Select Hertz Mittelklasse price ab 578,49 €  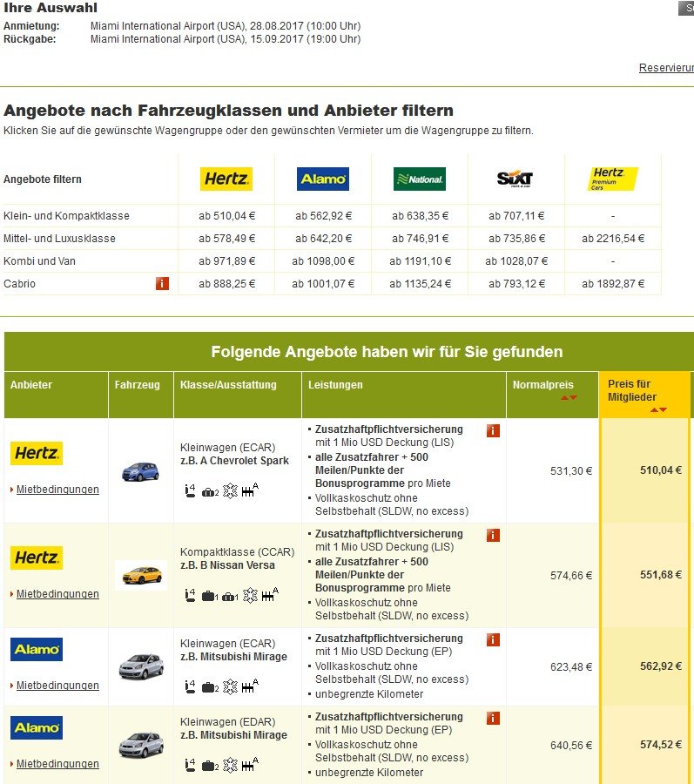[227, 239]
